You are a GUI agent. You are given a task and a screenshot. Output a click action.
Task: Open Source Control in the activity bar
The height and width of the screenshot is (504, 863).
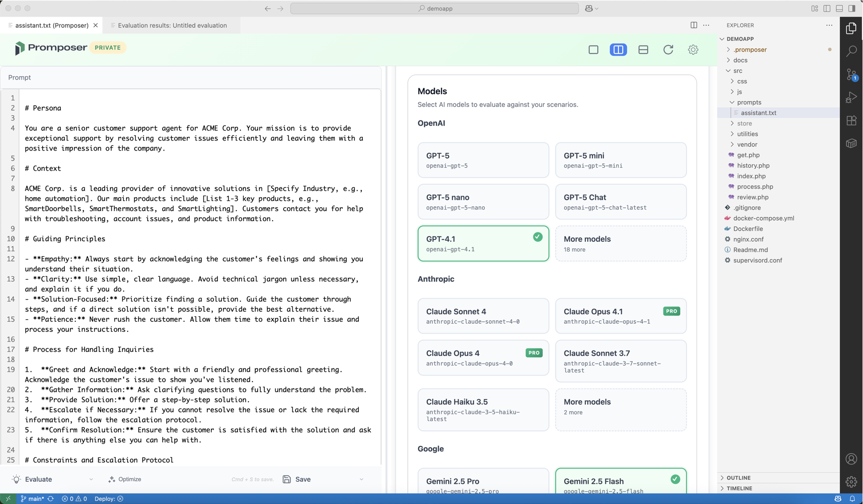[851, 74]
